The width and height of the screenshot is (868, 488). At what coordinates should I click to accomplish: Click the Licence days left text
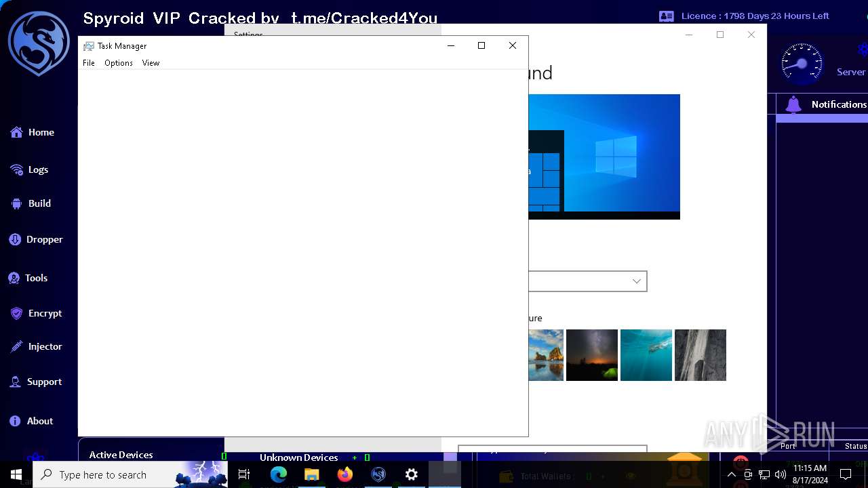point(755,16)
